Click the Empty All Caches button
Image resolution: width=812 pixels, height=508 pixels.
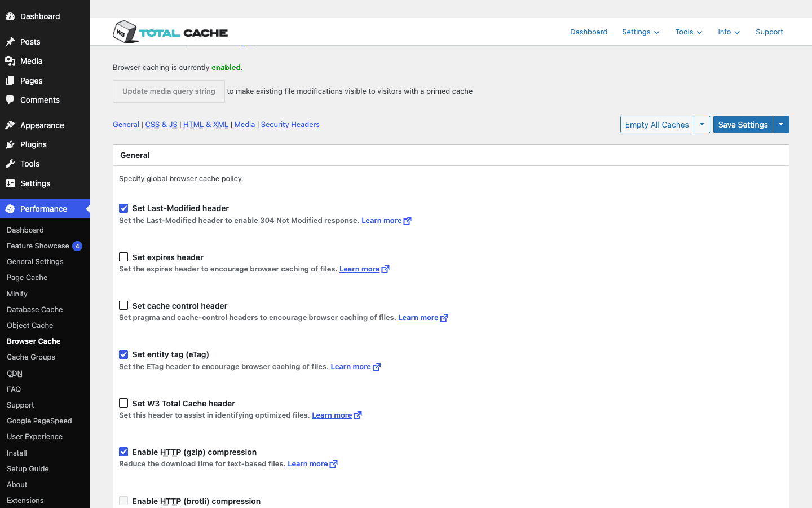657,125
